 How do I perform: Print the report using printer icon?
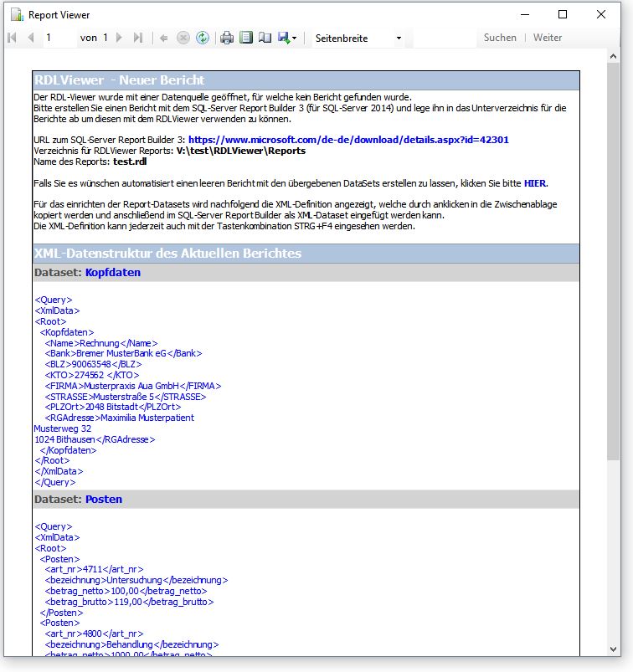pyautogui.click(x=227, y=38)
